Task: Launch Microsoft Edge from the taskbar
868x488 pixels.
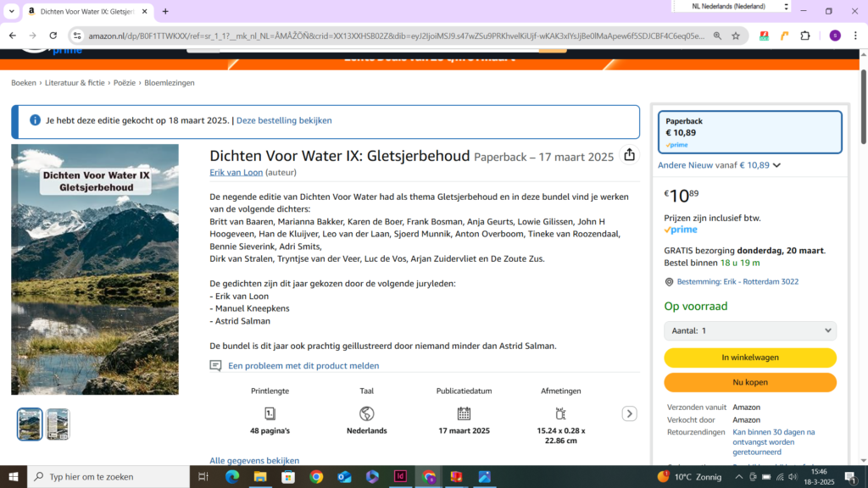Action: tap(232, 476)
